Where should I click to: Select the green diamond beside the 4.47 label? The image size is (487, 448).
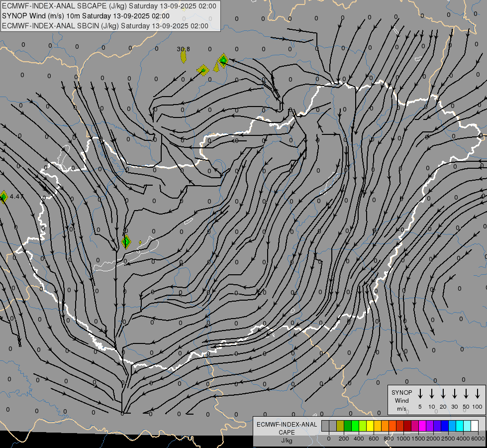click(3, 197)
